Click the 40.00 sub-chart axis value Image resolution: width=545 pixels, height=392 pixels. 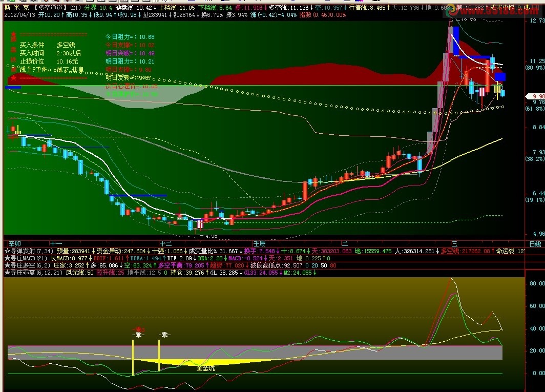tap(537, 328)
